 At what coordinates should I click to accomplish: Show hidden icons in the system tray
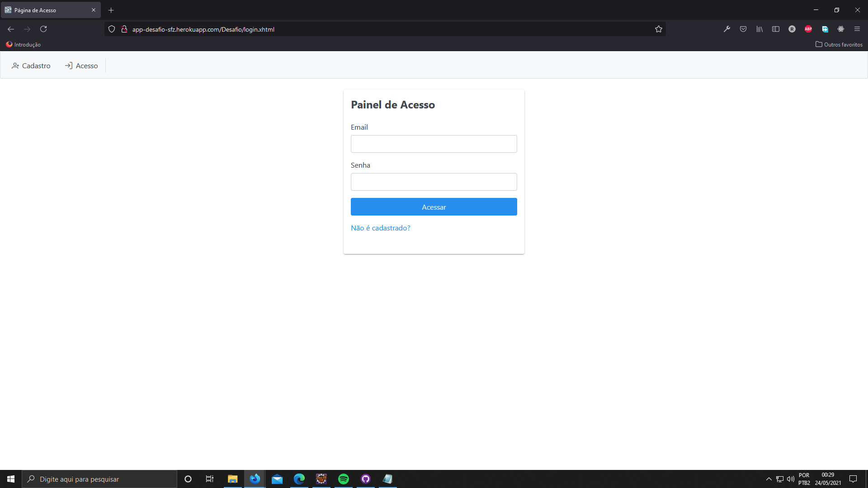(769, 479)
